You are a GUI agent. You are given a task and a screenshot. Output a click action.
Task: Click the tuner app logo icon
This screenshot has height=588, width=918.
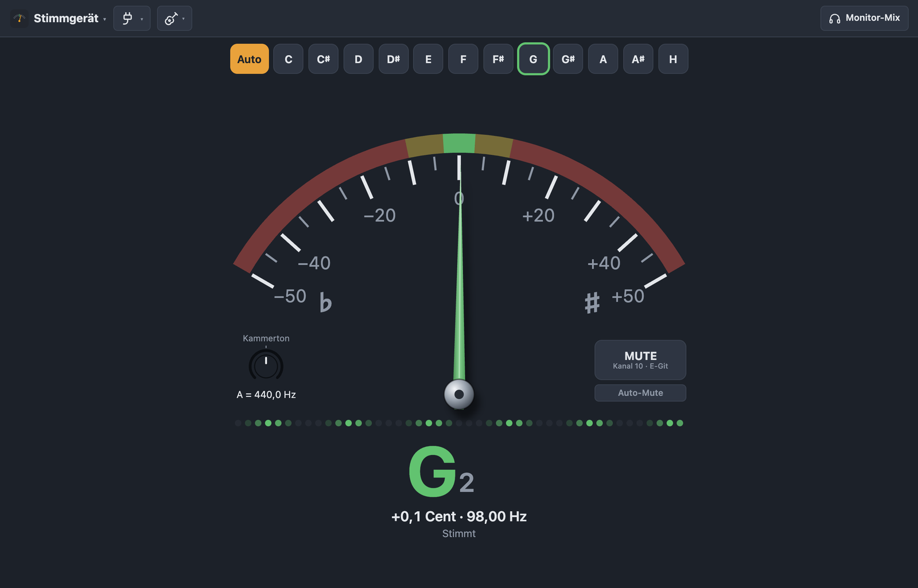pos(20,18)
